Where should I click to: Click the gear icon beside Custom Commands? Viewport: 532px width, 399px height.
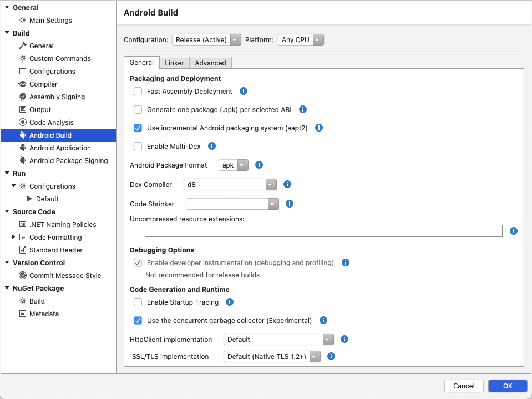tap(23, 58)
